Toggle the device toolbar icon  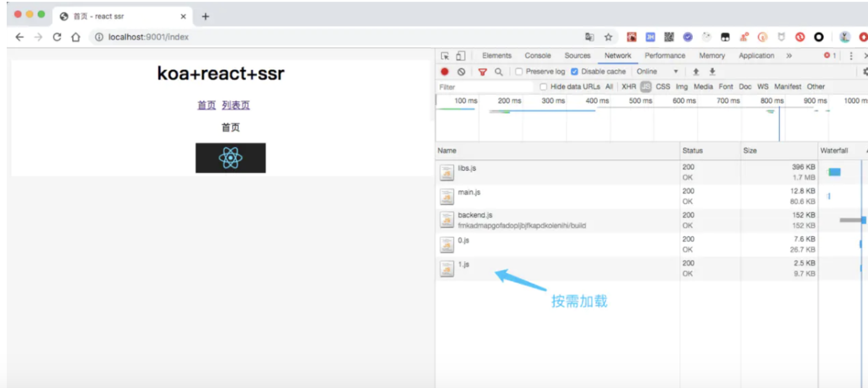(x=460, y=56)
